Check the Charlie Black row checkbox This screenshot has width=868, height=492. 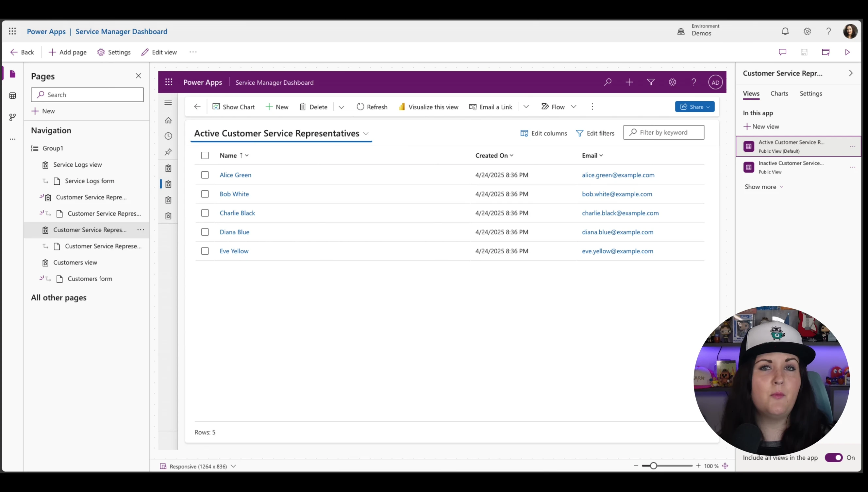click(205, 213)
